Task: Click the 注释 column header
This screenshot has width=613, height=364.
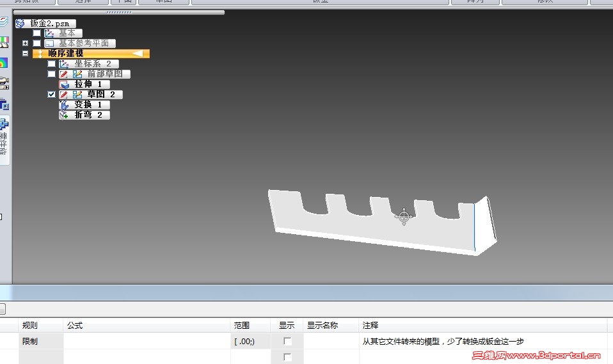Action: coord(482,325)
